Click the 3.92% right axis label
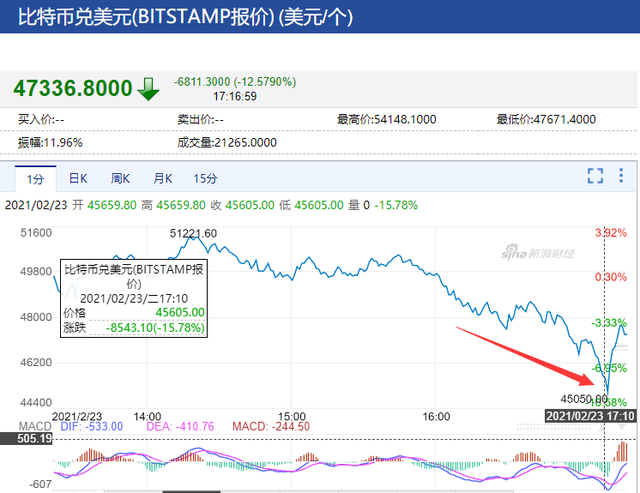 (611, 233)
